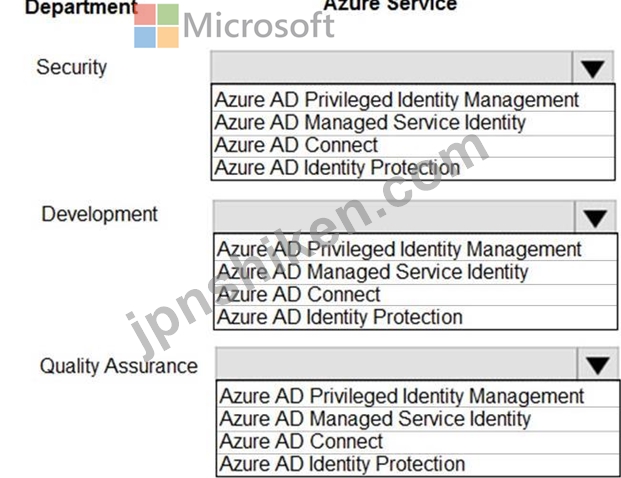Image resolution: width=621 pixels, height=478 pixels.
Task: Pick Azure AD Connect for Security
Action: tap(413, 146)
